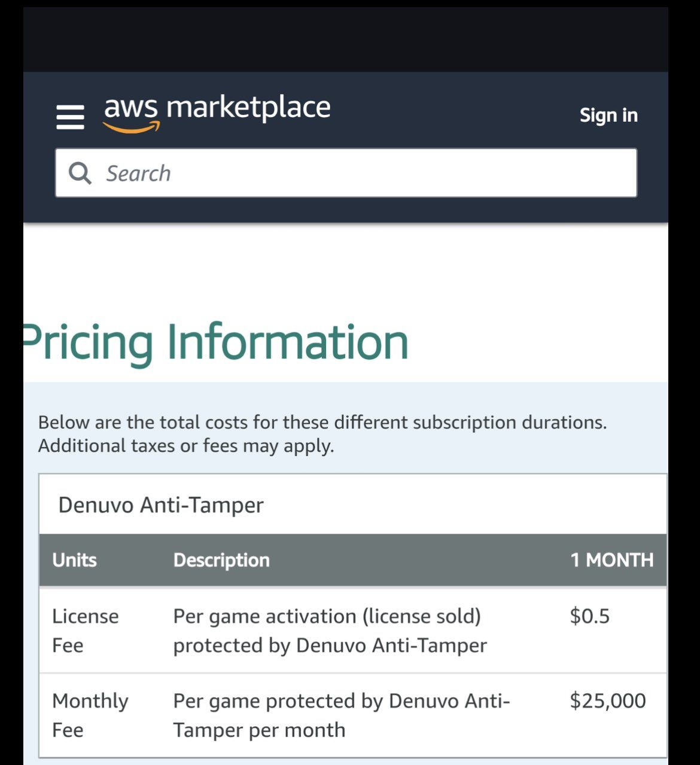Select the Denuvo Anti-Tamper table title
This screenshot has height=765, width=700.
click(x=161, y=505)
